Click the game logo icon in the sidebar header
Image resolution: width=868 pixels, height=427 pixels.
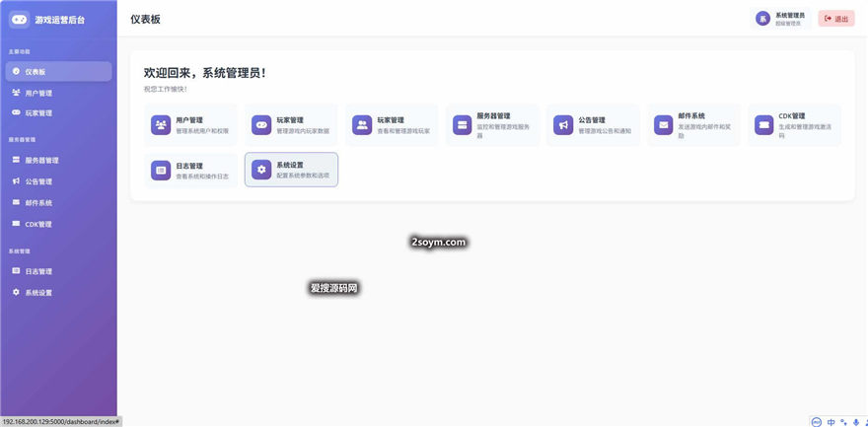(20, 19)
